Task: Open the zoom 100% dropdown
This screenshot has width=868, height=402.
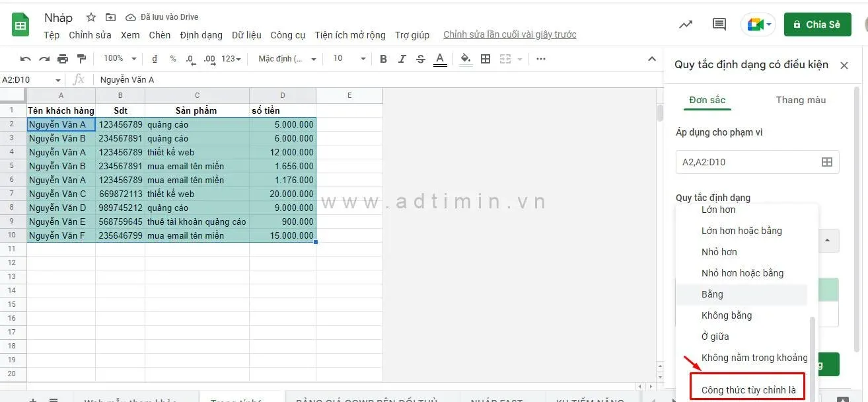Action: coord(120,59)
